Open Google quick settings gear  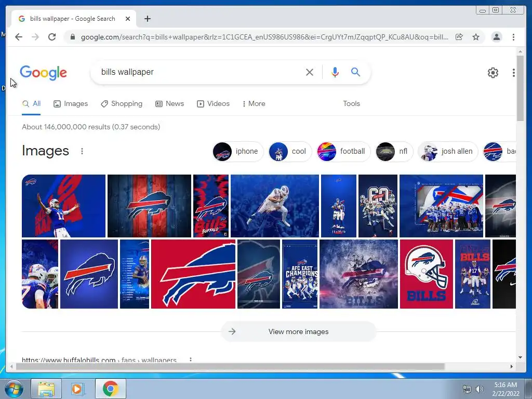493,73
